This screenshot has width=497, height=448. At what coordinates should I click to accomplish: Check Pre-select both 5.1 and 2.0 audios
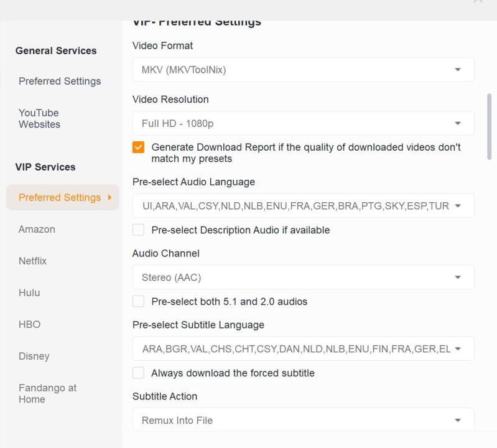pyautogui.click(x=139, y=302)
